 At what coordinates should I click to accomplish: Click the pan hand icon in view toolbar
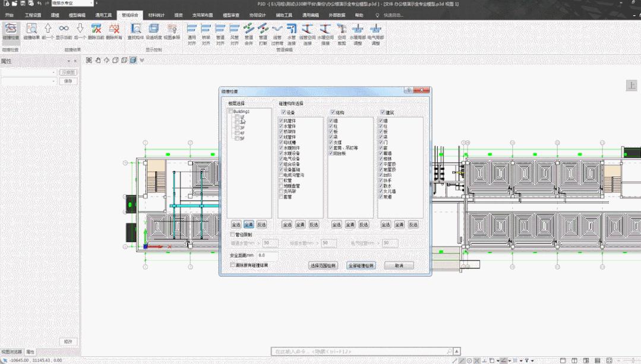(98, 60)
